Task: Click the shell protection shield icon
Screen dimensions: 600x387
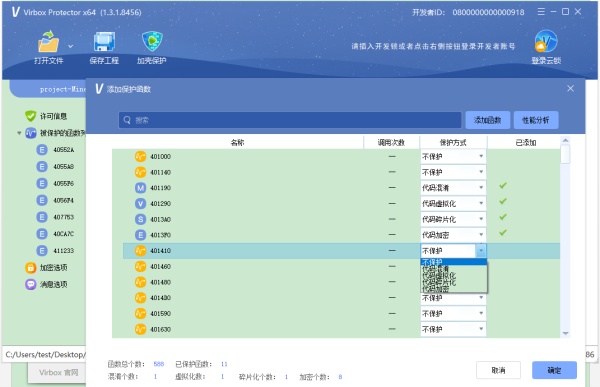Action: (152, 41)
